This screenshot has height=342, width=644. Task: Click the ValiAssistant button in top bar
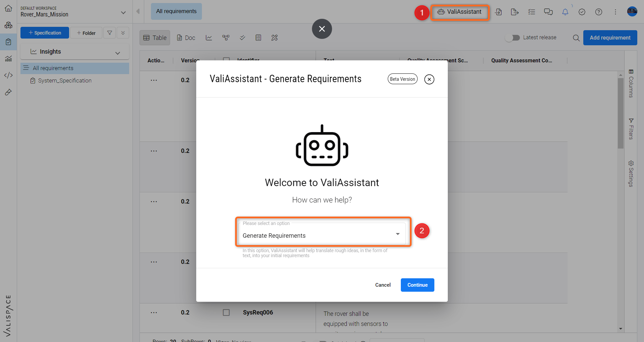click(460, 12)
